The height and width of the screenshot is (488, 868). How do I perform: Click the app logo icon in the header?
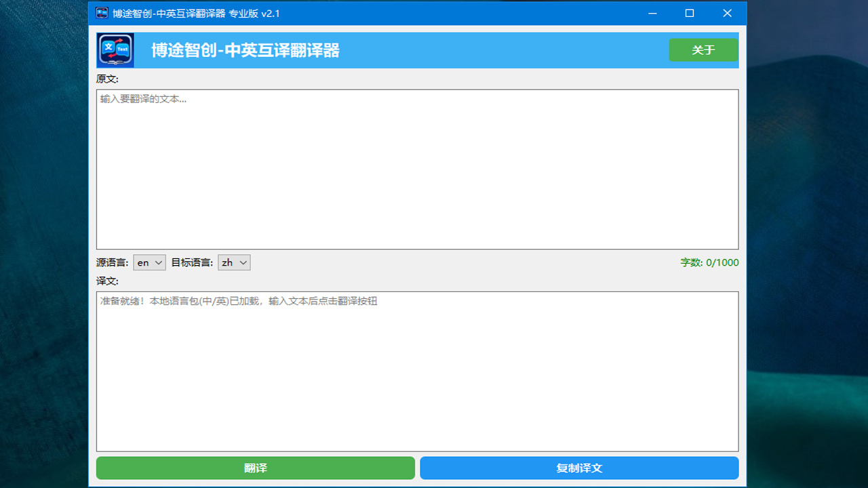coord(115,49)
